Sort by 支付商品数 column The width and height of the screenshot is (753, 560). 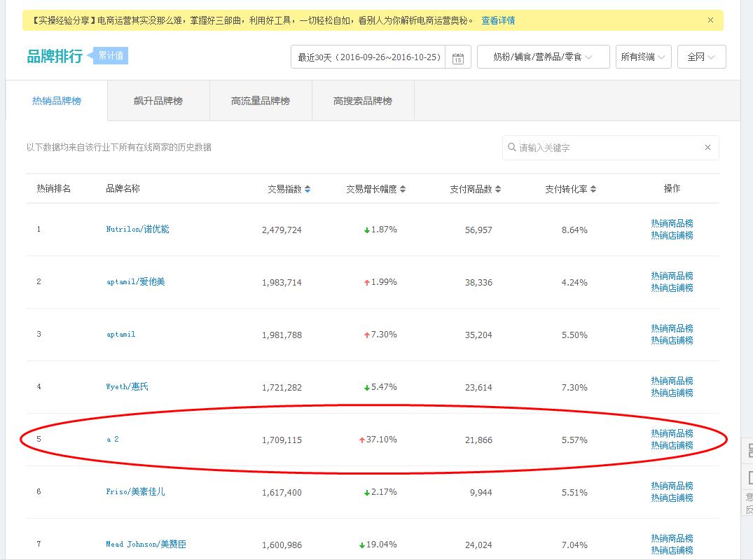476,189
